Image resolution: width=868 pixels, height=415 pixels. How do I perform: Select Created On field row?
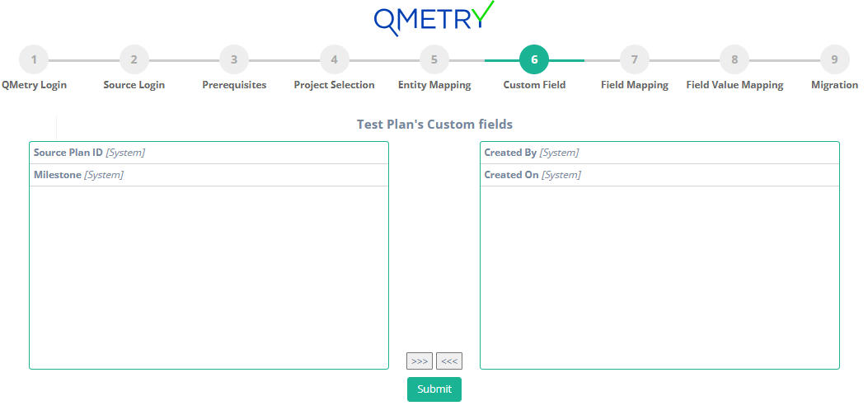coord(659,175)
